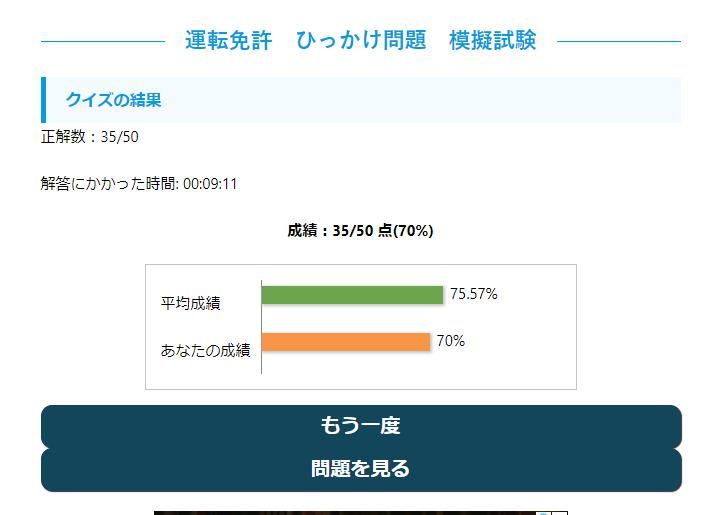Select the 75.57% average value label
The width and height of the screenshot is (721, 515).
(x=473, y=294)
